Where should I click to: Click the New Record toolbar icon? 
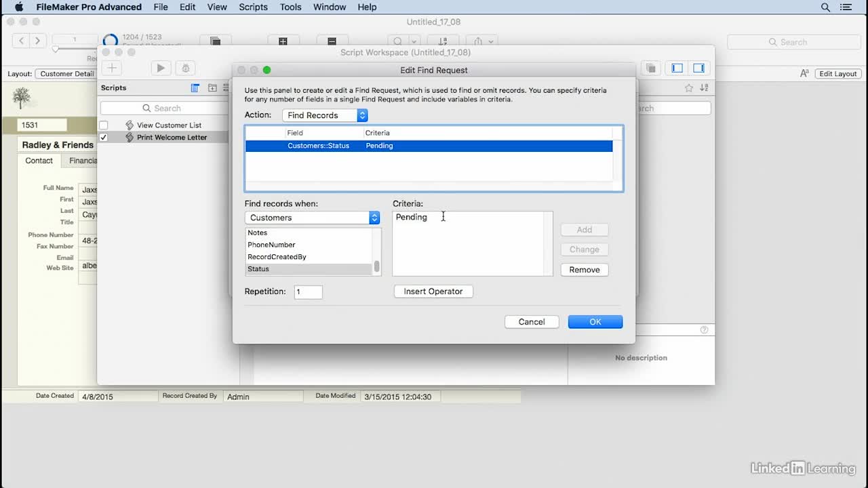click(x=283, y=41)
